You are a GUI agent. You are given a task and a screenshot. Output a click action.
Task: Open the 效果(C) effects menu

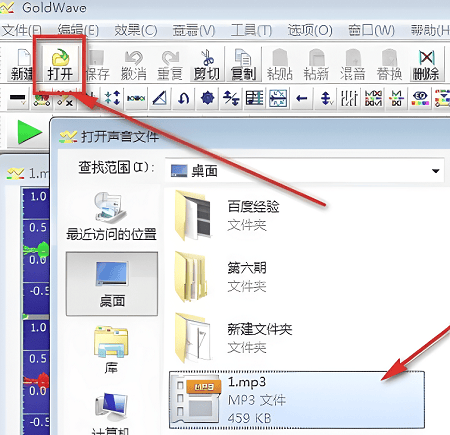(x=136, y=31)
